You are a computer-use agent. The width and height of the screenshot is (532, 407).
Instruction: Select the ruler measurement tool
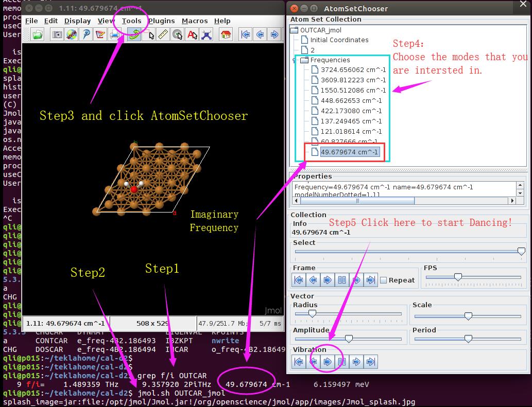point(163,34)
